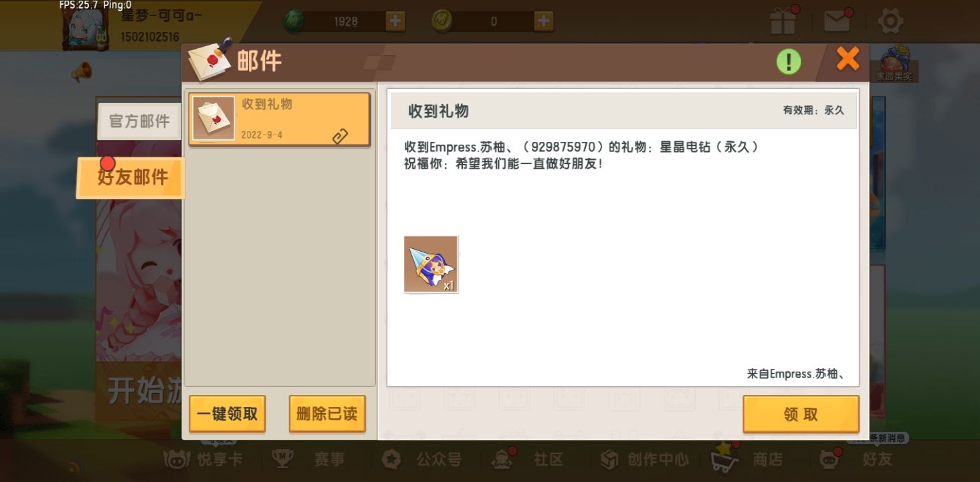
Task: Click the green exclamation info icon
Action: click(789, 62)
